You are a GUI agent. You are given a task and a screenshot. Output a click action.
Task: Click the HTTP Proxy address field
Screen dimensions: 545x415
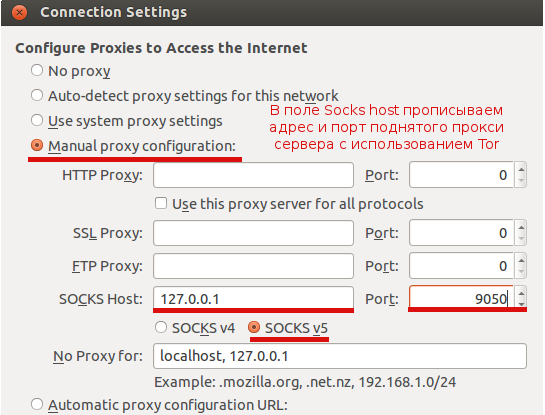pos(253,175)
